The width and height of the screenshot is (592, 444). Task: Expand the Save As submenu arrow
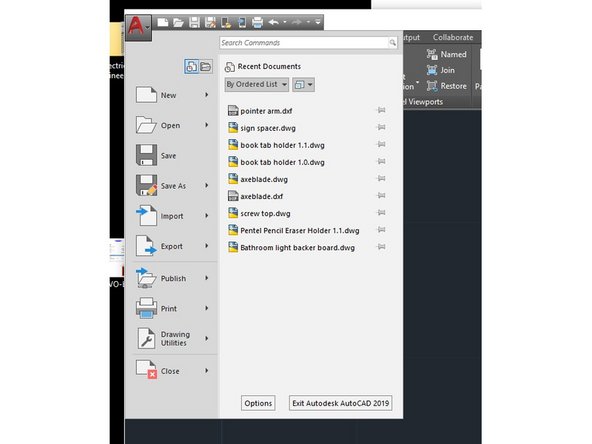coord(207,185)
